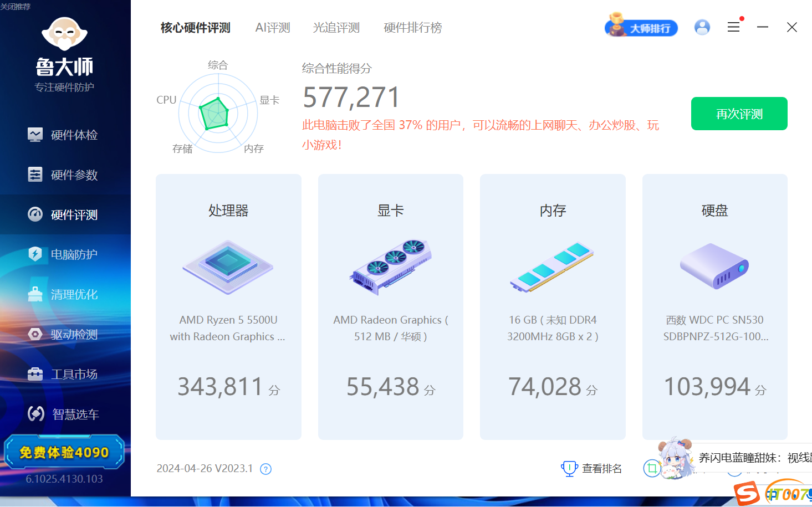
Task: Click 16 GB DDR4 3200MHz memory text
Action: [553, 328]
